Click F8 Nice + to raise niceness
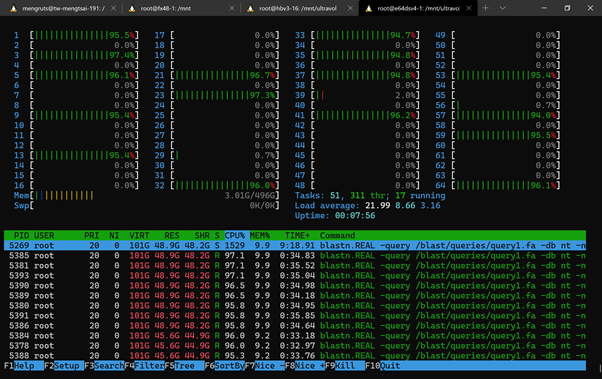 coord(305,366)
